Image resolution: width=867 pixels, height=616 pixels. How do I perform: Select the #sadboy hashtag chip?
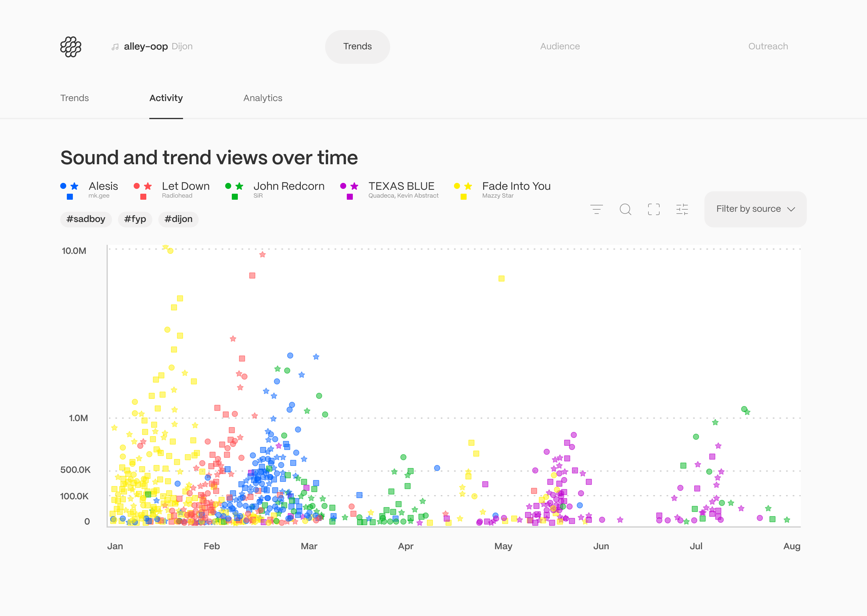point(86,219)
